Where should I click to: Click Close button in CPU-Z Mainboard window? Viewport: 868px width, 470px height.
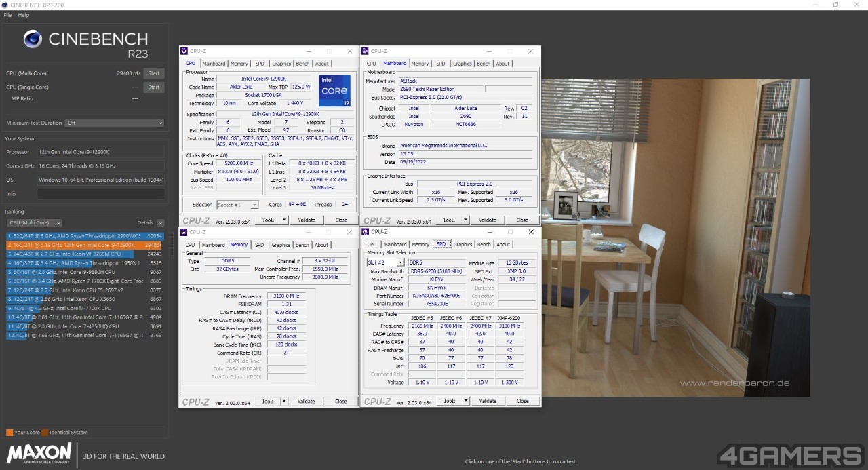tap(522, 220)
